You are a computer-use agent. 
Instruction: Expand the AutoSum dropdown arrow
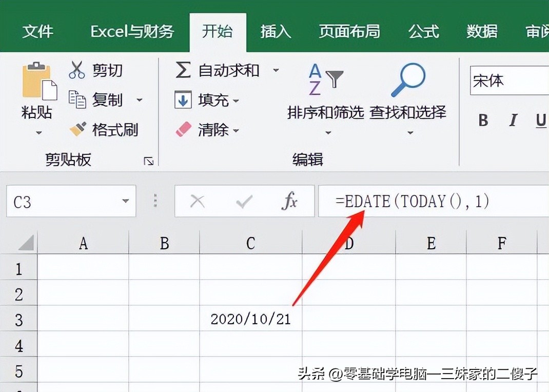(276, 70)
